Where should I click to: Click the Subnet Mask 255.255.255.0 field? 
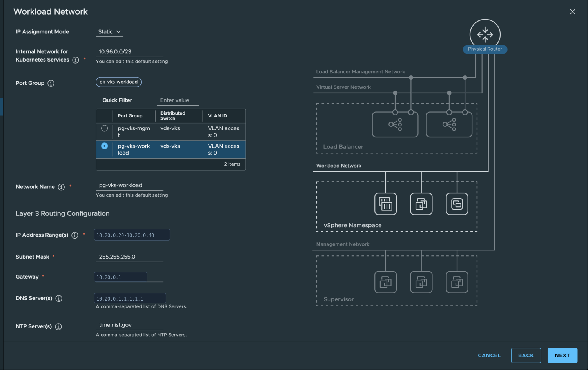tap(129, 257)
